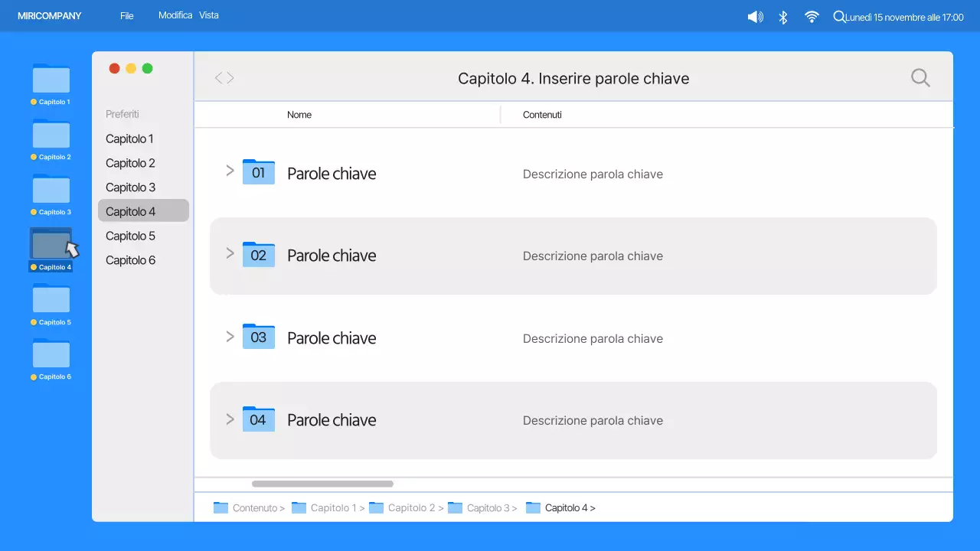The width and height of the screenshot is (980, 551).
Task: Open the Capitolo 1 folder on the desktop
Action: pyautogui.click(x=51, y=79)
